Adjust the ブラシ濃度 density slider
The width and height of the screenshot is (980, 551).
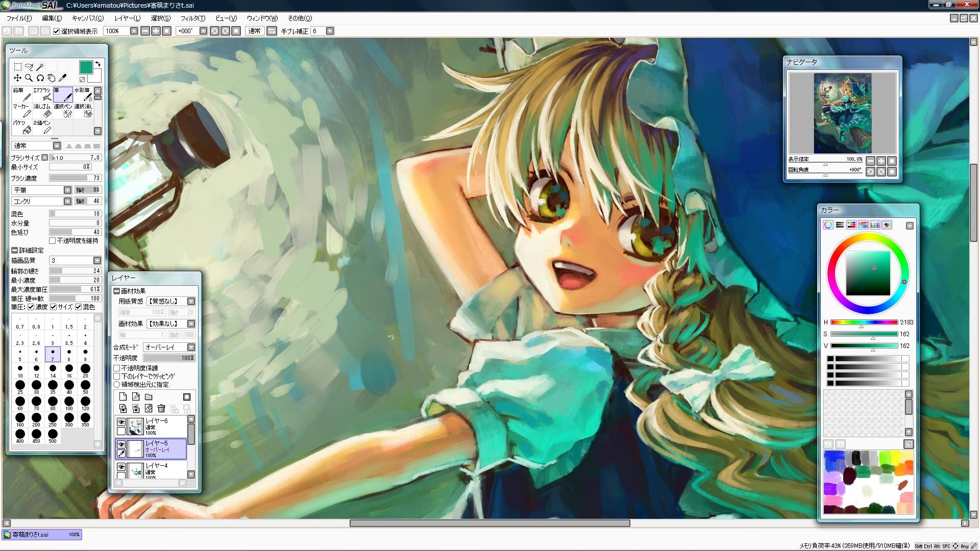point(76,178)
